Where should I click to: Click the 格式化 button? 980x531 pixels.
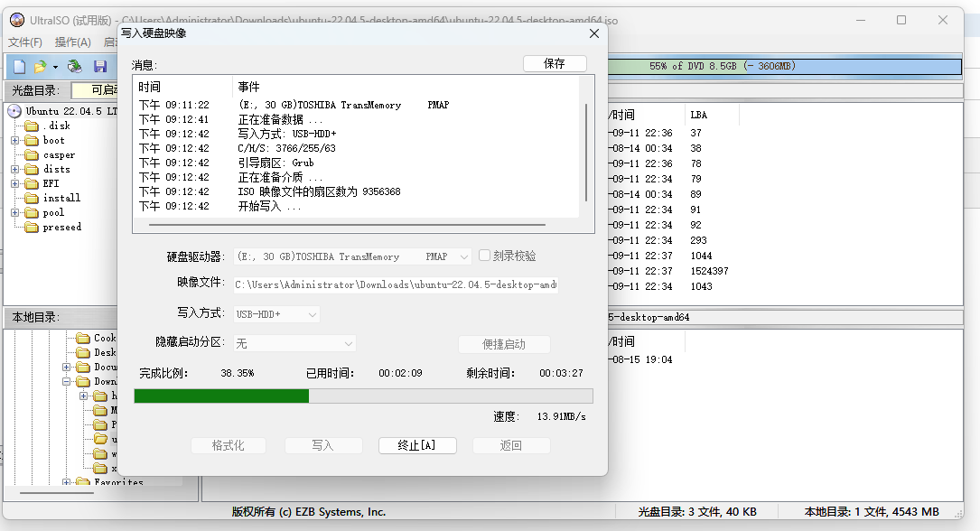click(229, 445)
